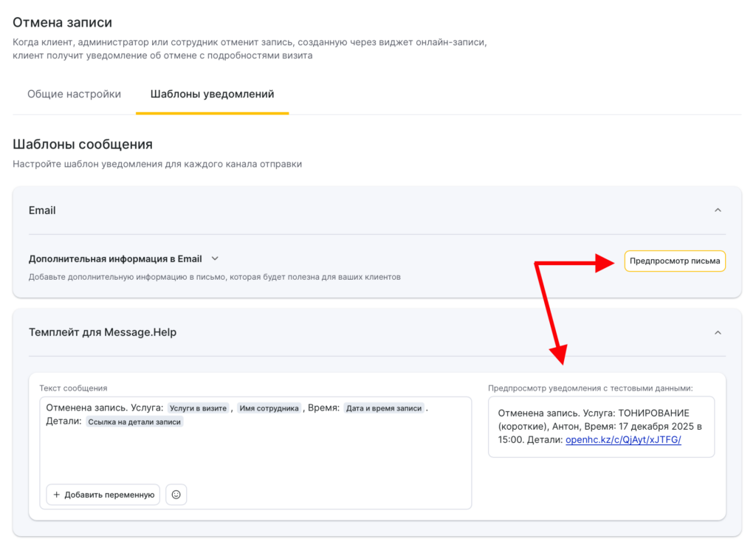Click the Шаблоны сообщения heading
Screen dimensions: 756x553
pos(83,144)
